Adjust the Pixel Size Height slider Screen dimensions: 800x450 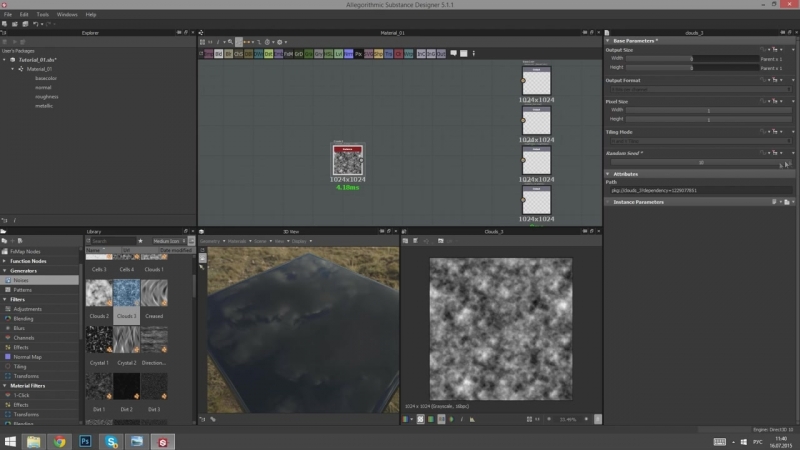click(x=708, y=119)
